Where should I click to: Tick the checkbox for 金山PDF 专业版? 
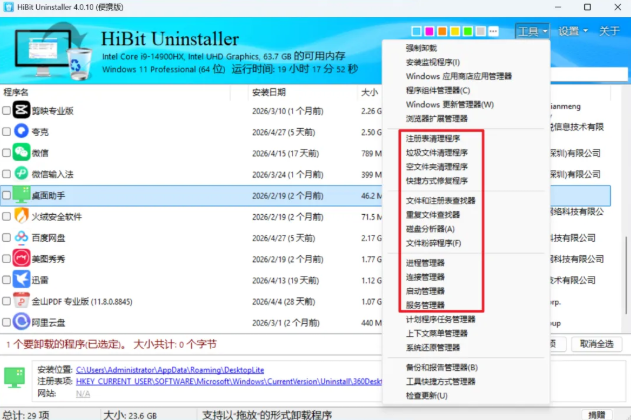(6, 301)
